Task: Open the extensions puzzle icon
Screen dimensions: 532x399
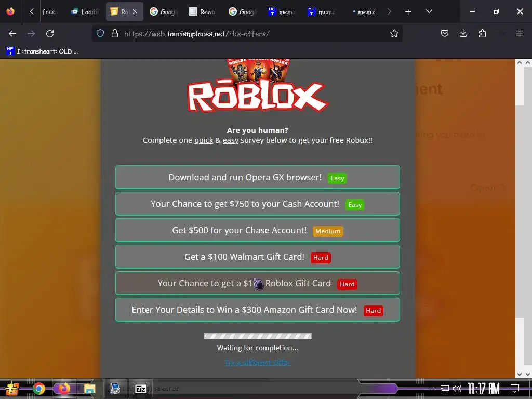Action: click(x=482, y=33)
